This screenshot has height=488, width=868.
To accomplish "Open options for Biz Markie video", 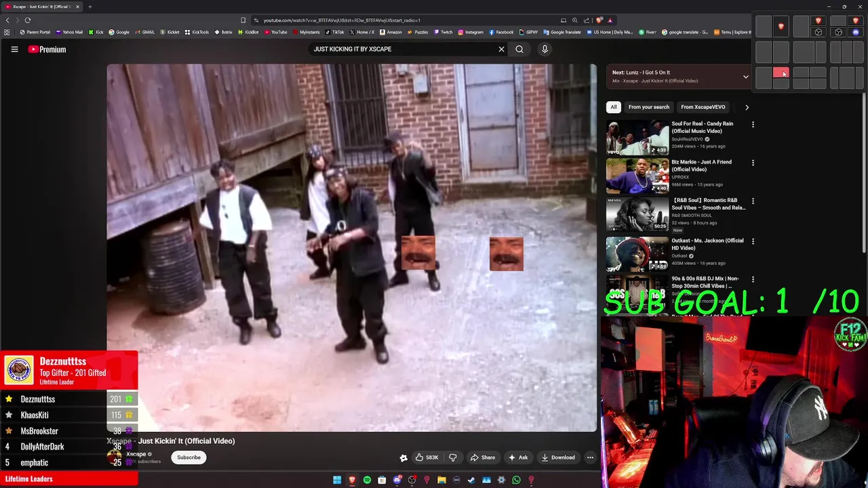I will 753,163.
